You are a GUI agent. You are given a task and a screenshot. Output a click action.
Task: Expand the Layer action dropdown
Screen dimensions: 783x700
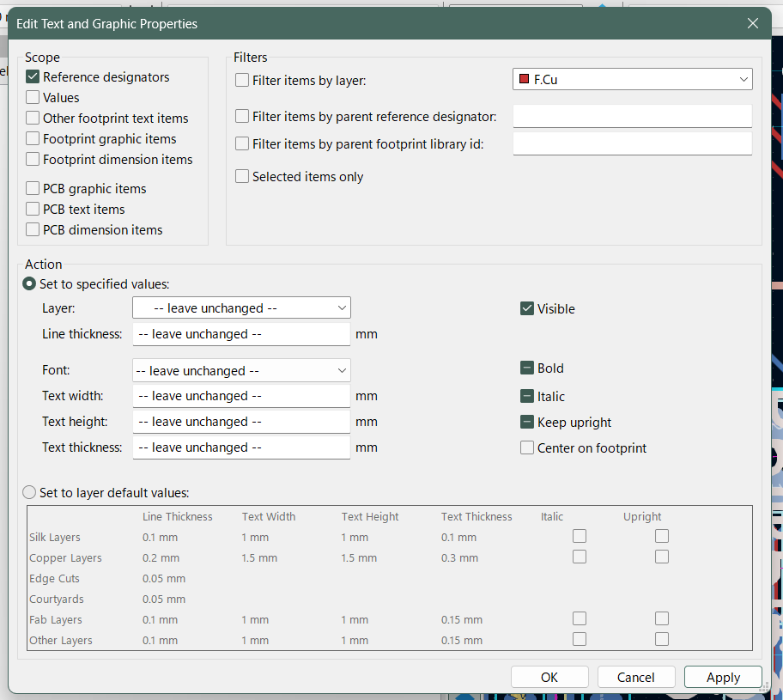click(241, 307)
